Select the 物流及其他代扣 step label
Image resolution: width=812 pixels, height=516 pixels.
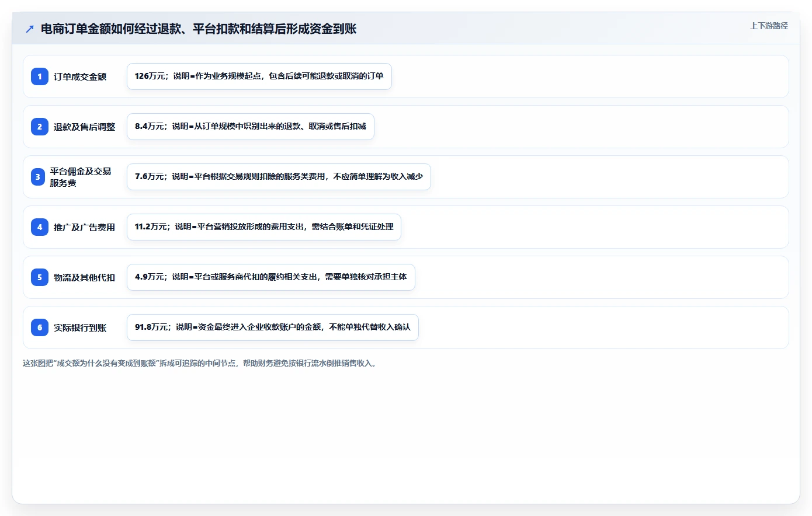coord(84,277)
